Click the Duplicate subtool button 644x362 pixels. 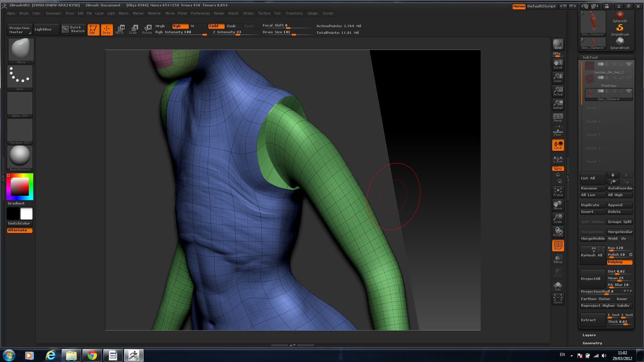[592, 205]
